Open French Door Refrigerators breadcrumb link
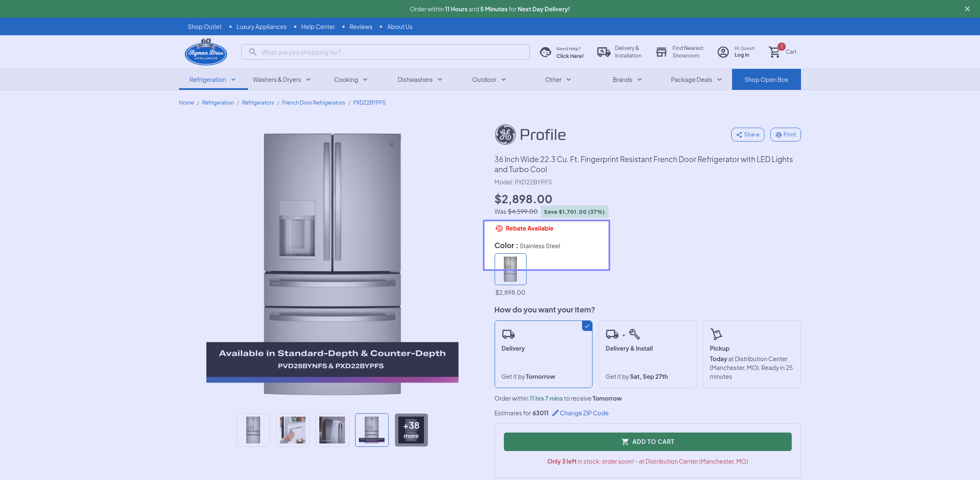 click(x=313, y=103)
